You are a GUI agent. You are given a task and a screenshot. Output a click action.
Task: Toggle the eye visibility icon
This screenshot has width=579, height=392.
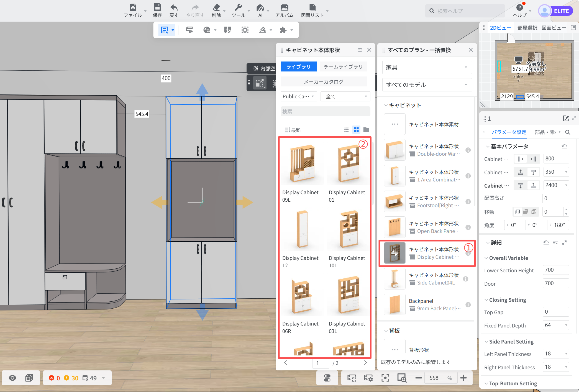point(12,378)
